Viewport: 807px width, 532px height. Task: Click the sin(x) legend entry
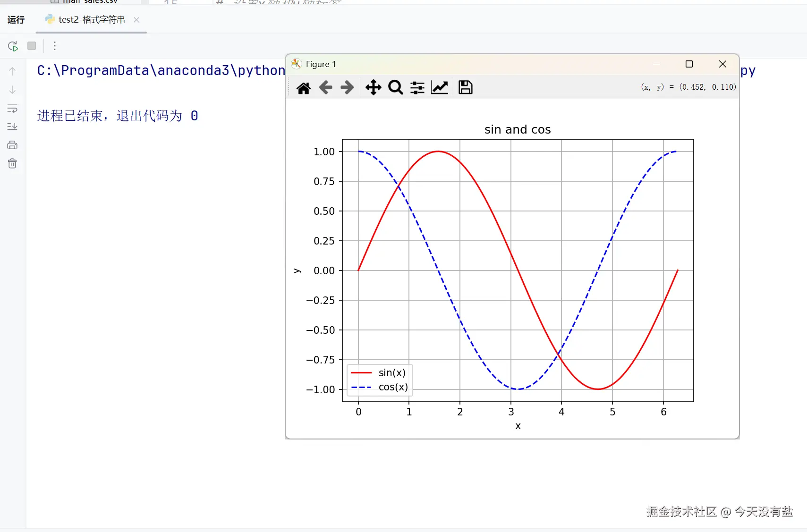379,373
